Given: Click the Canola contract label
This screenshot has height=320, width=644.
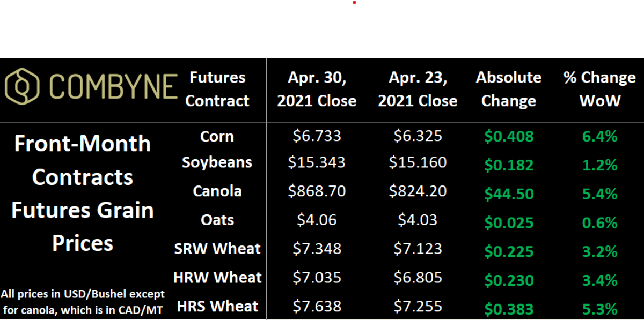Looking at the screenshot, I should pyautogui.click(x=217, y=191).
